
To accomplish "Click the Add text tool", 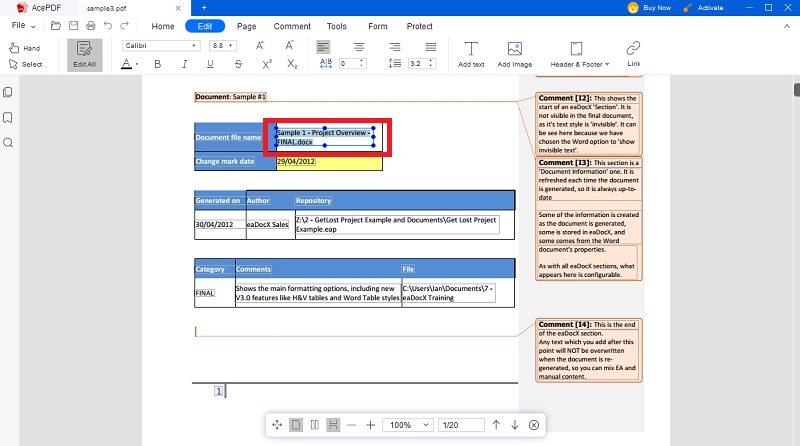I will click(471, 54).
